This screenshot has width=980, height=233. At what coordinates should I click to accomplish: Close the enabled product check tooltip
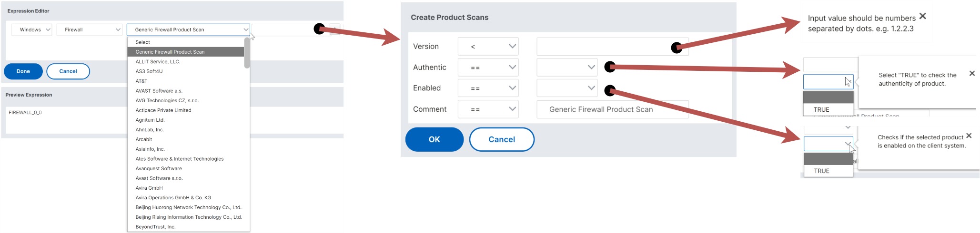click(969, 136)
